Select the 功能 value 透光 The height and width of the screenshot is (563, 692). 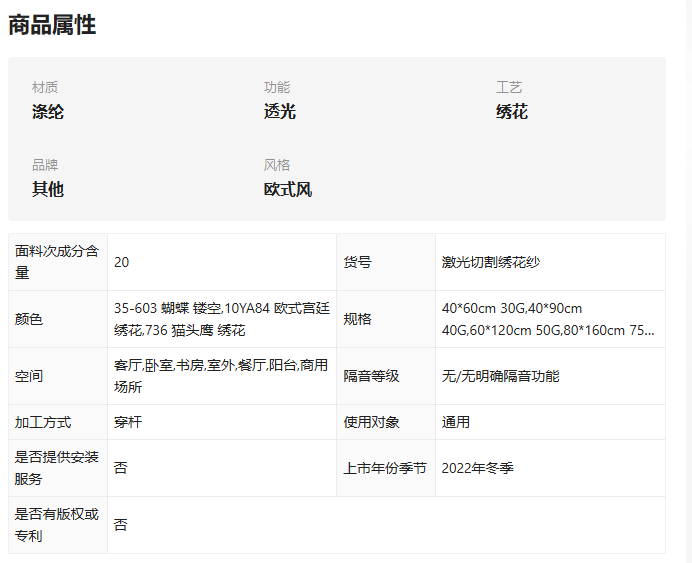point(279,112)
